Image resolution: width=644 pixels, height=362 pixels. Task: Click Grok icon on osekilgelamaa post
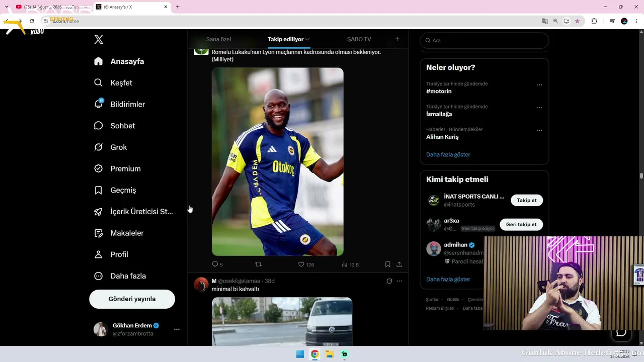pos(389,281)
